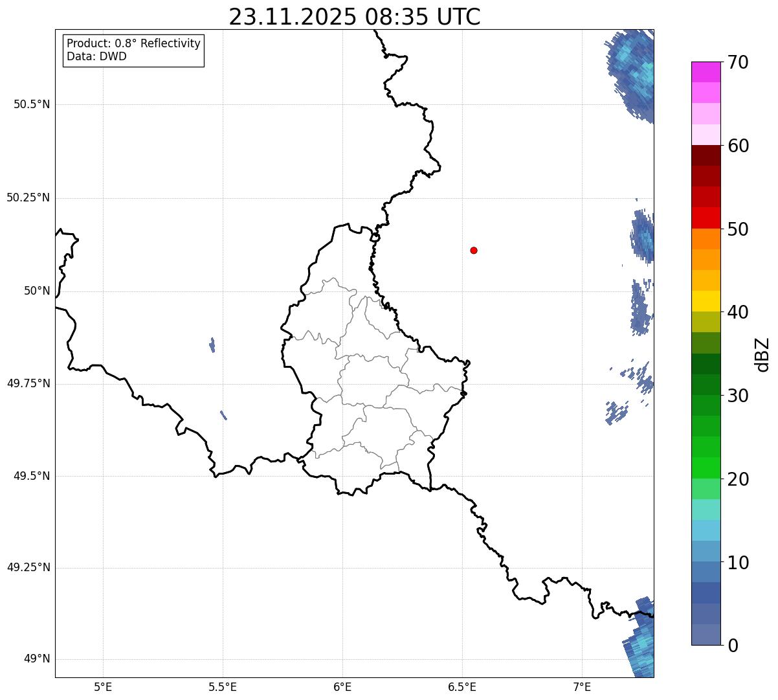The height and width of the screenshot is (700, 778).
Task: Click the scattered radar echoes near 7.1°E, 49.67°N
Action: coord(617,412)
